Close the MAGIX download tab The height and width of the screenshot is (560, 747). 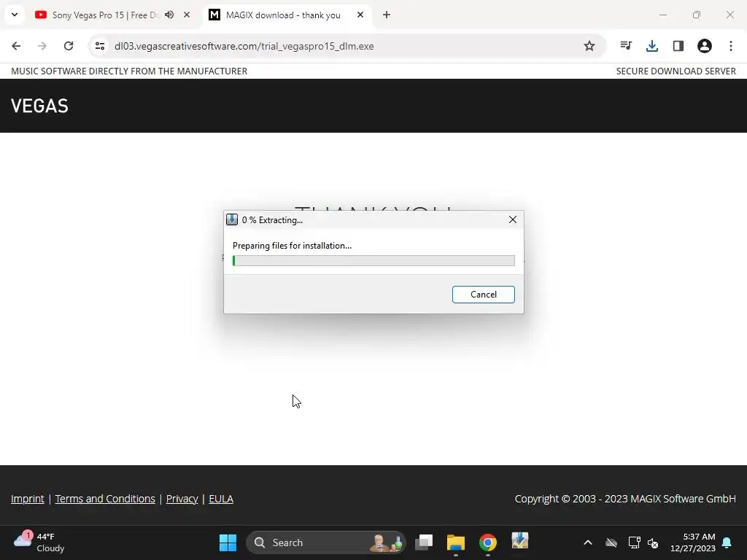(x=360, y=15)
